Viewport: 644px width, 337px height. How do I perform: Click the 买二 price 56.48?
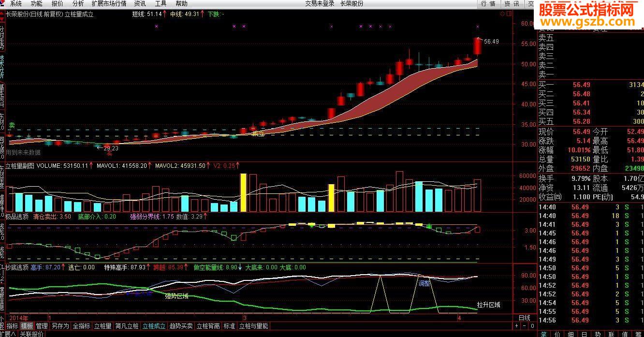tap(581, 94)
